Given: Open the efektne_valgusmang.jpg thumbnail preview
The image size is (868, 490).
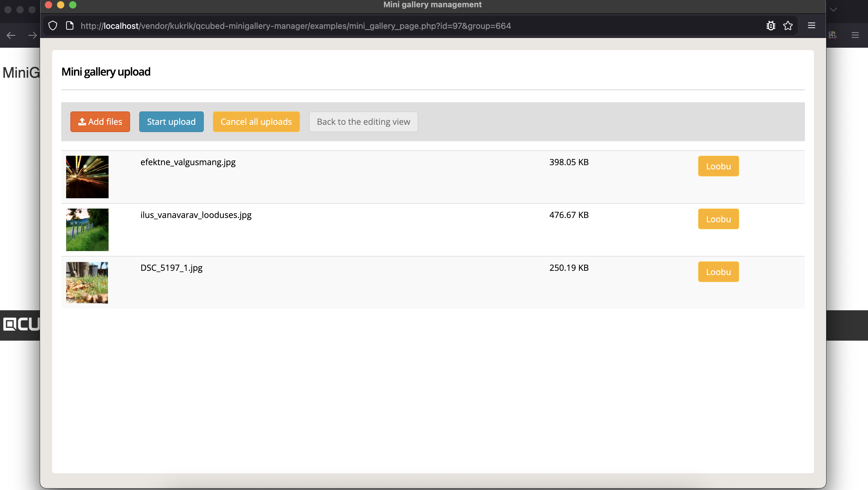Looking at the screenshot, I should coord(87,177).
